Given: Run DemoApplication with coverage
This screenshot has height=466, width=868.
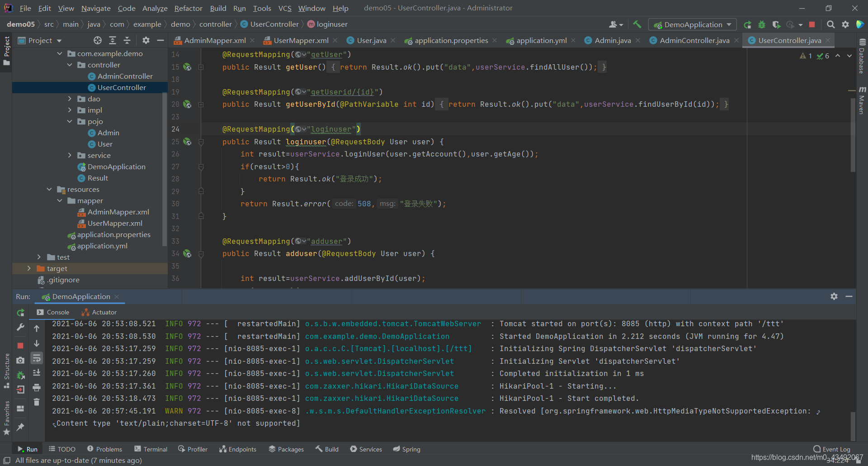Looking at the screenshot, I should tap(777, 24).
